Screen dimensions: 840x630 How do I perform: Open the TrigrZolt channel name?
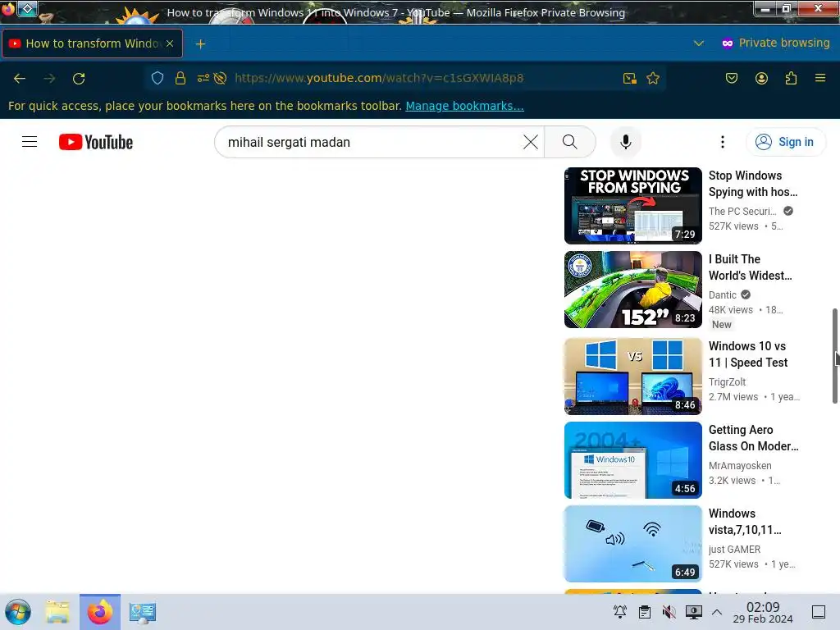click(727, 382)
